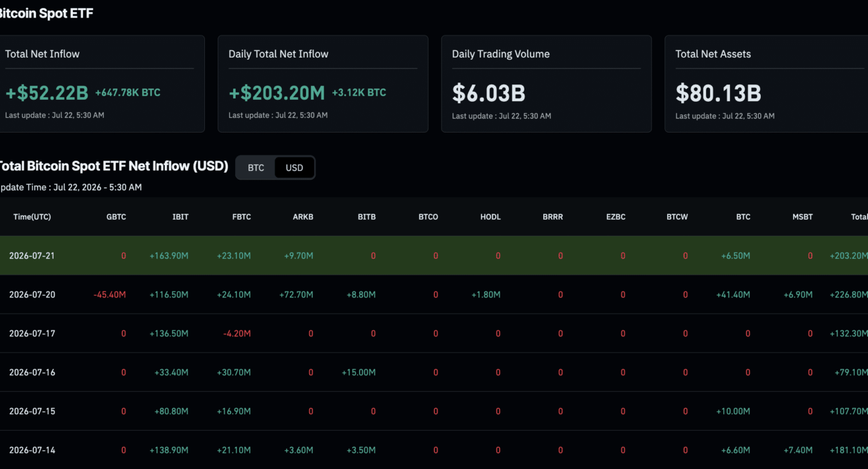This screenshot has width=868, height=469.
Task: Click the 2026-07-14 date row
Action: pos(434,450)
